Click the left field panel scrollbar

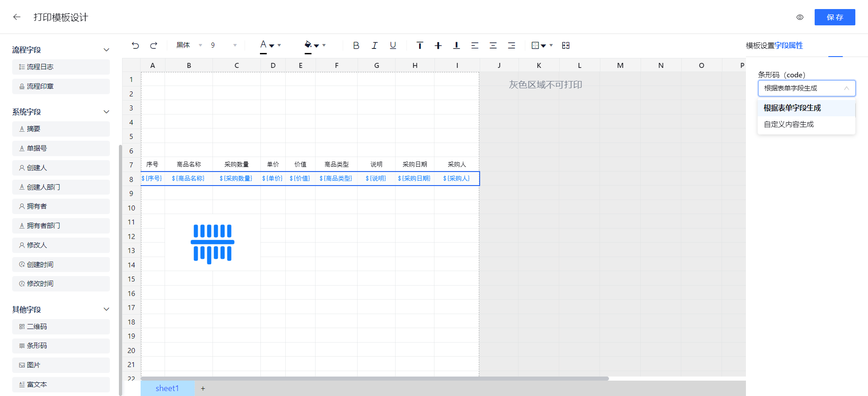[120, 270]
